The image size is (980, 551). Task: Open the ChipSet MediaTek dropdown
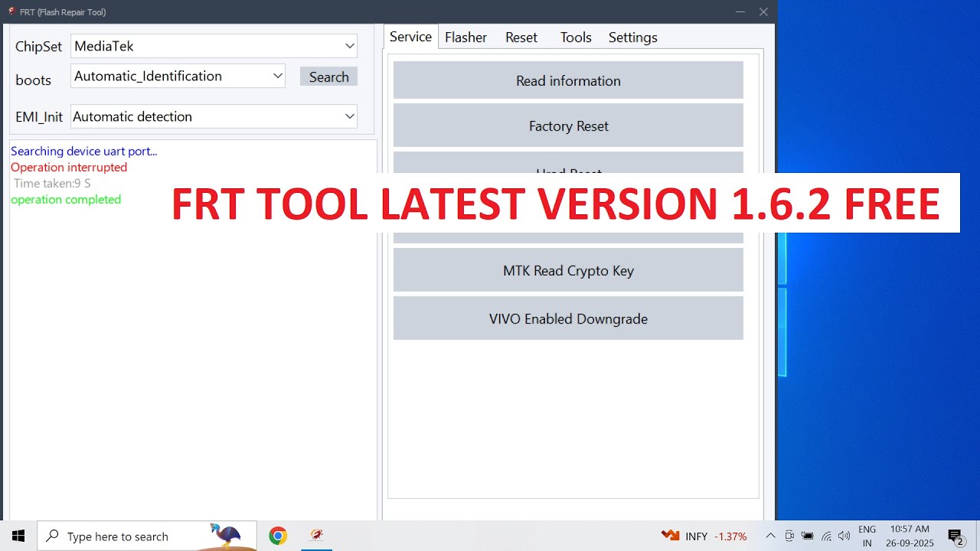214,46
